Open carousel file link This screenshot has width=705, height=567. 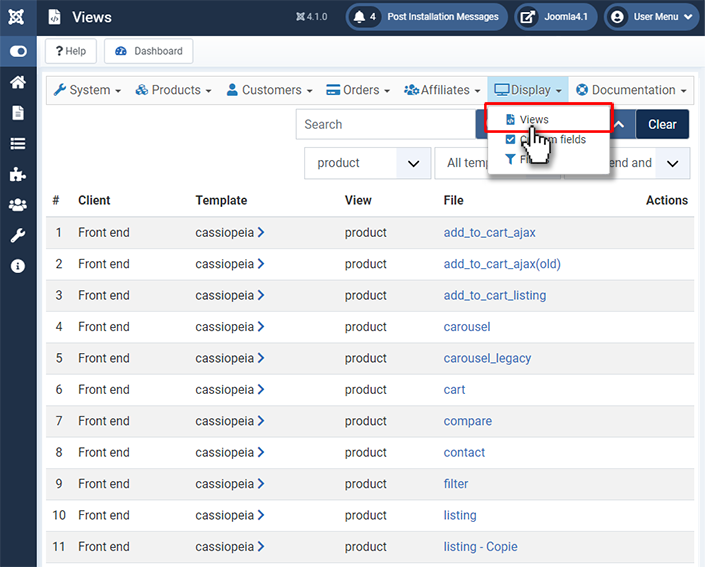tap(467, 327)
